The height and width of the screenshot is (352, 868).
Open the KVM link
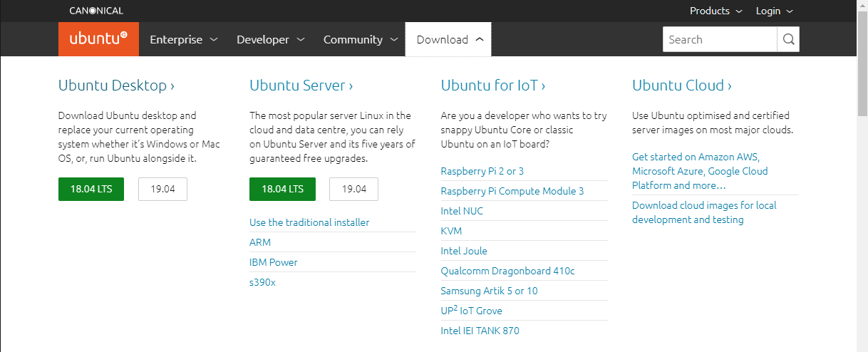451,231
